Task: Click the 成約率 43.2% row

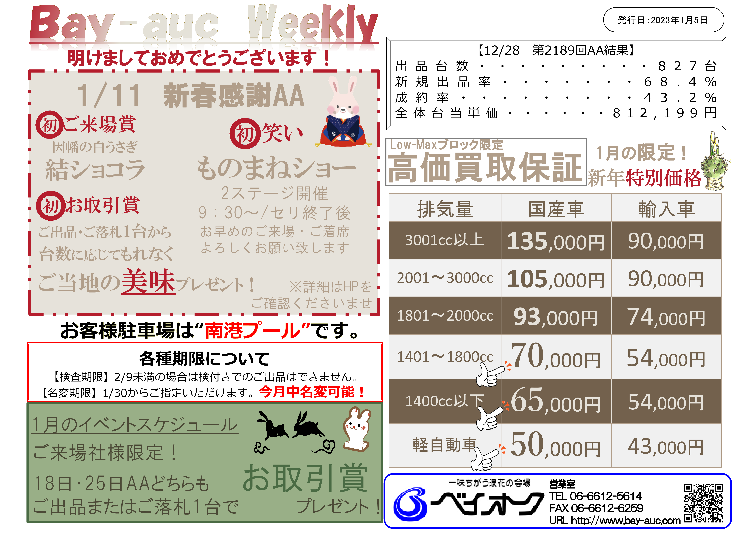Action: [556, 97]
